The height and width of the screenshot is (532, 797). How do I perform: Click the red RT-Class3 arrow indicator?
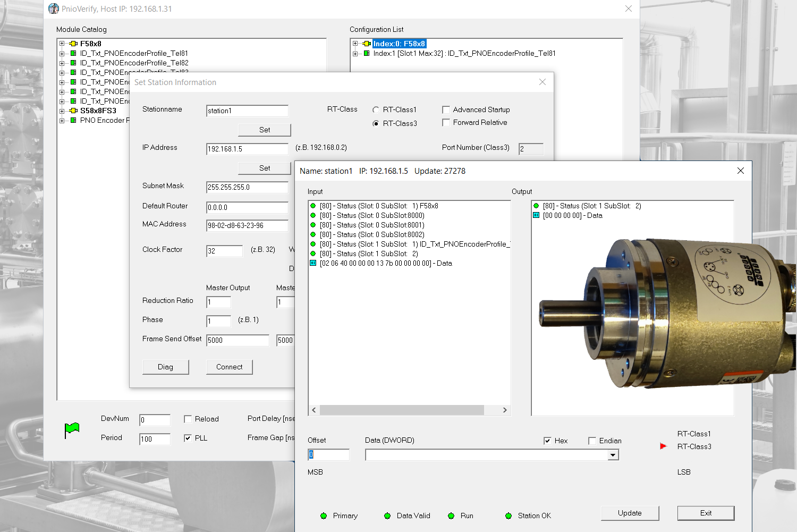(x=663, y=446)
